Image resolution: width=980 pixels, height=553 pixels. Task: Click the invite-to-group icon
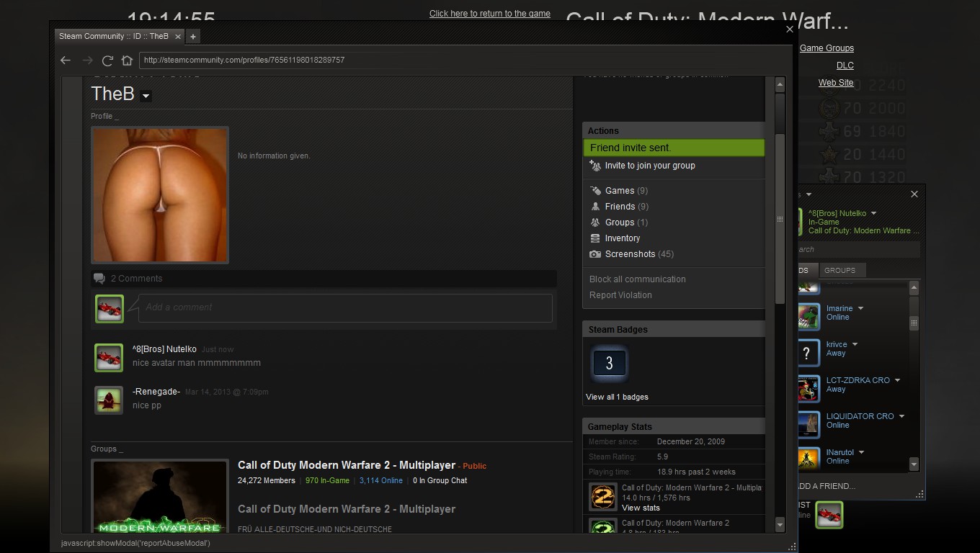[595, 166]
